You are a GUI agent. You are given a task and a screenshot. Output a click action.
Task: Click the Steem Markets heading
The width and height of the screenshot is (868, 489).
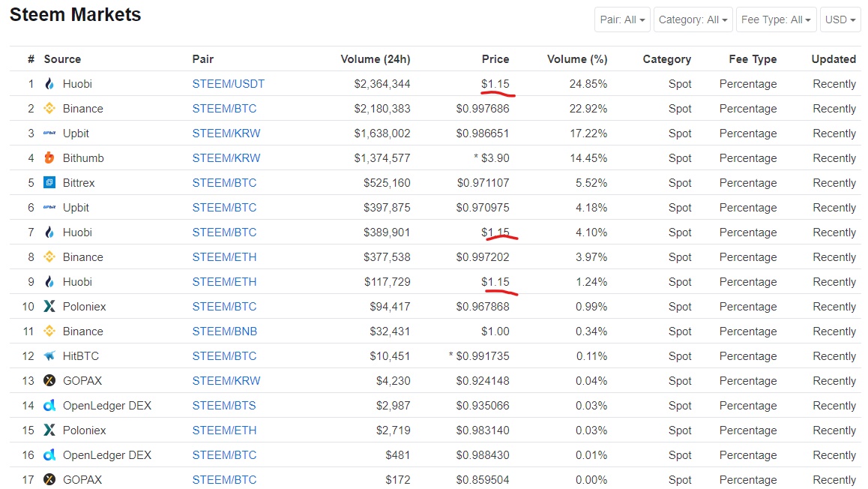tap(75, 14)
